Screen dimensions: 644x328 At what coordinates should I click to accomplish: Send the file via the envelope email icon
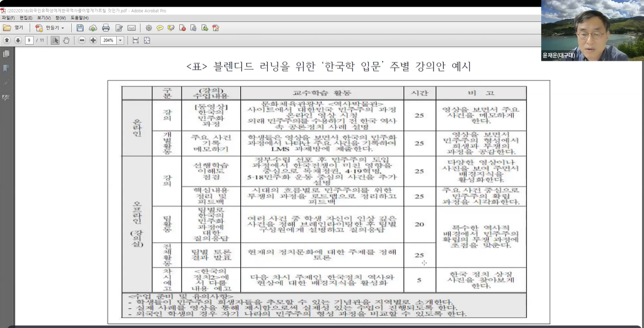point(131,28)
